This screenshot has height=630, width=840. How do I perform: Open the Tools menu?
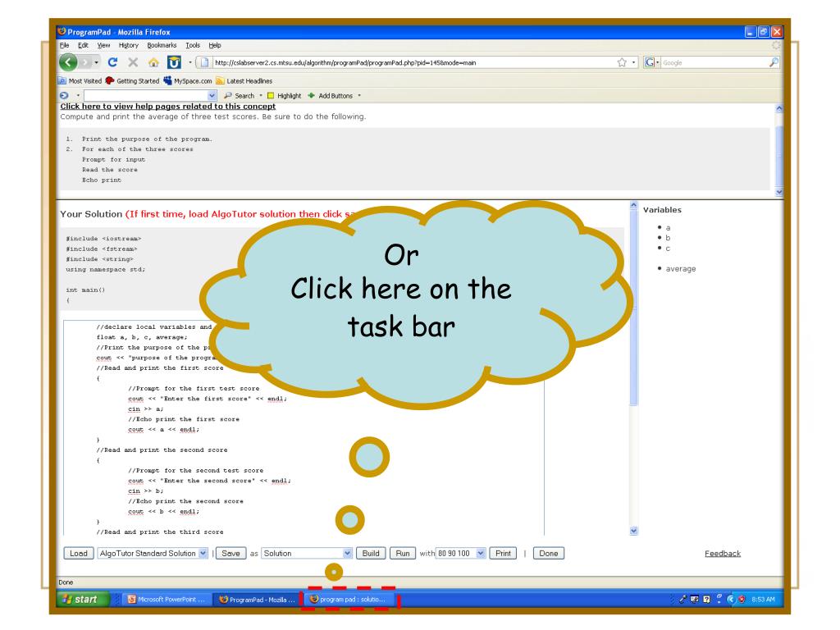[x=193, y=46]
